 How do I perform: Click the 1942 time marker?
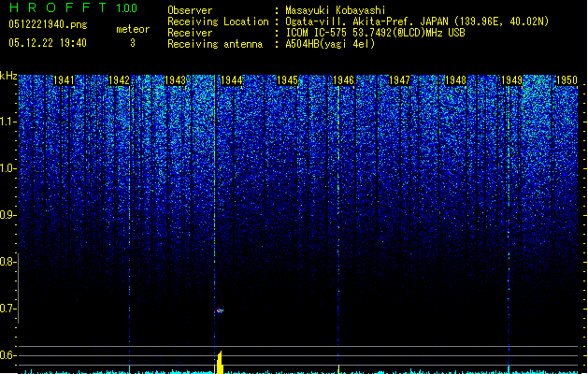click(x=119, y=80)
